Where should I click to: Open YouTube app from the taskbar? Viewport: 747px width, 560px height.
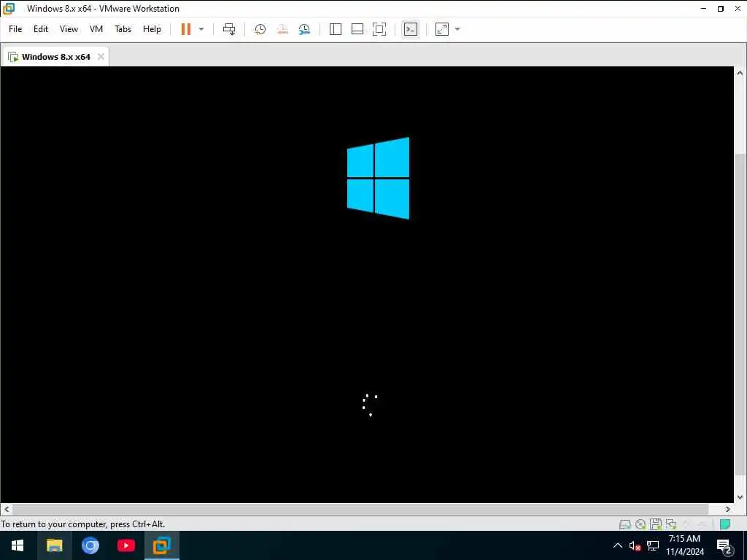tap(125, 545)
